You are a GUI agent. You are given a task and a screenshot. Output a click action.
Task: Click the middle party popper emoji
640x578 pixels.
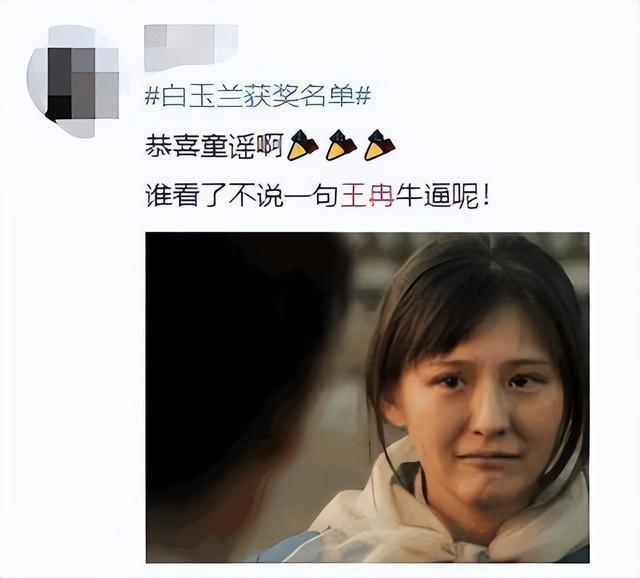pyautogui.click(x=341, y=145)
